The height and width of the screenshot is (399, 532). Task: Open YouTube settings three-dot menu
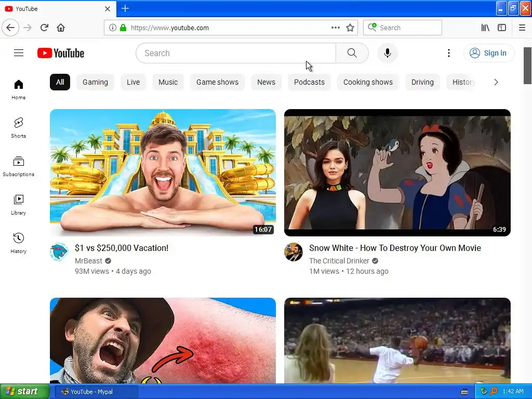(x=448, y=53)
